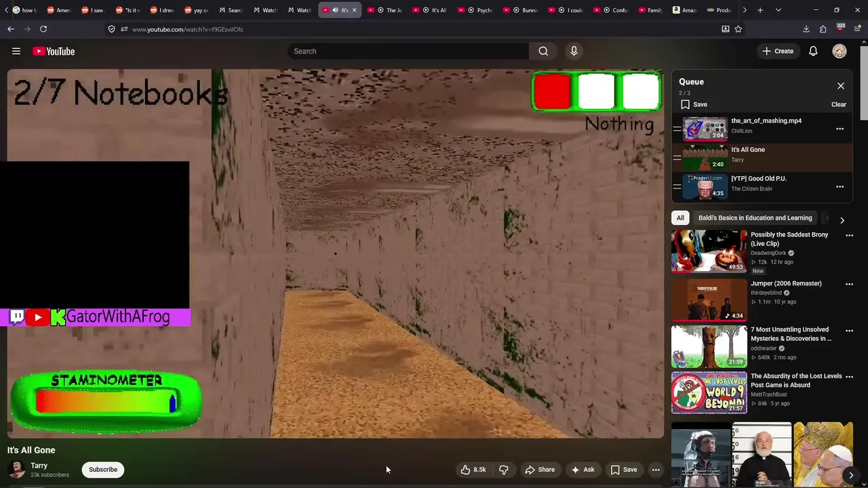This screenshot has height=488, width=868.
Task: Open Jumper (2006 Remaster) video thumbnail
Action: point(709,299)
